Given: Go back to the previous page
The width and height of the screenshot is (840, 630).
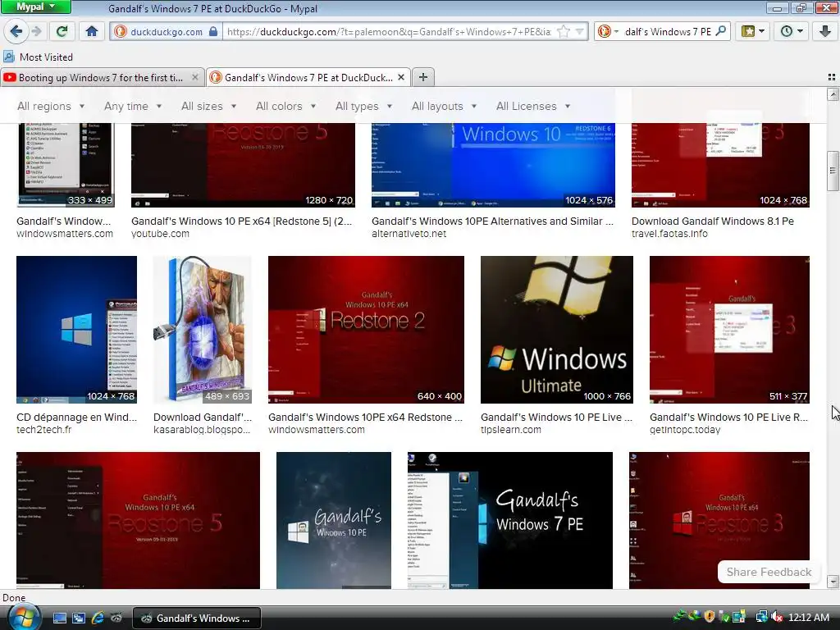Looking at the screenshot, I should pos(16,31).
